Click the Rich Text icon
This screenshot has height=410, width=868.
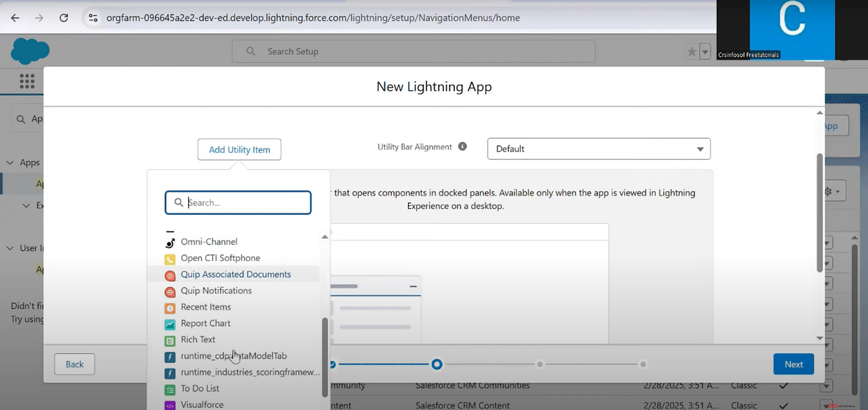pyautogui.click(x=170, y=340)
